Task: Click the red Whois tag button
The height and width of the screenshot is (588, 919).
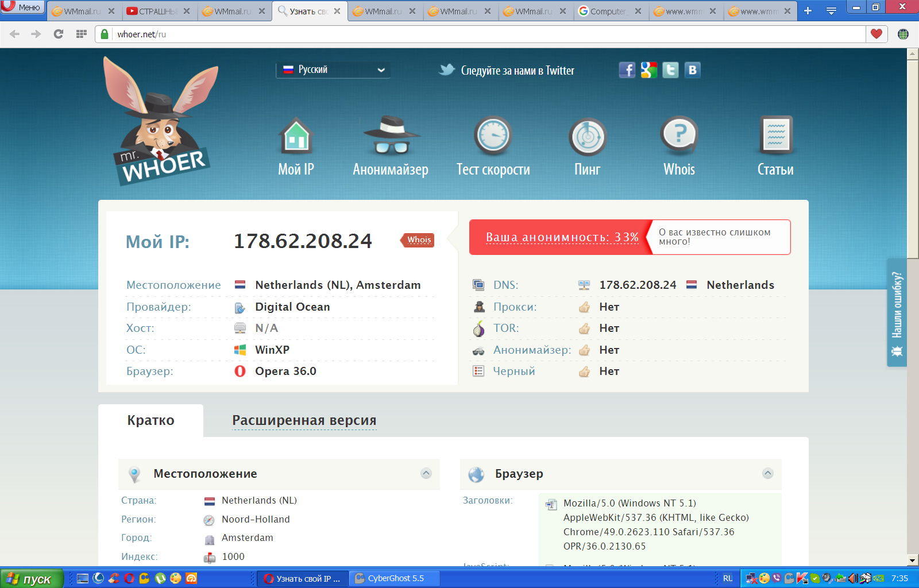Action: (418, 240)
